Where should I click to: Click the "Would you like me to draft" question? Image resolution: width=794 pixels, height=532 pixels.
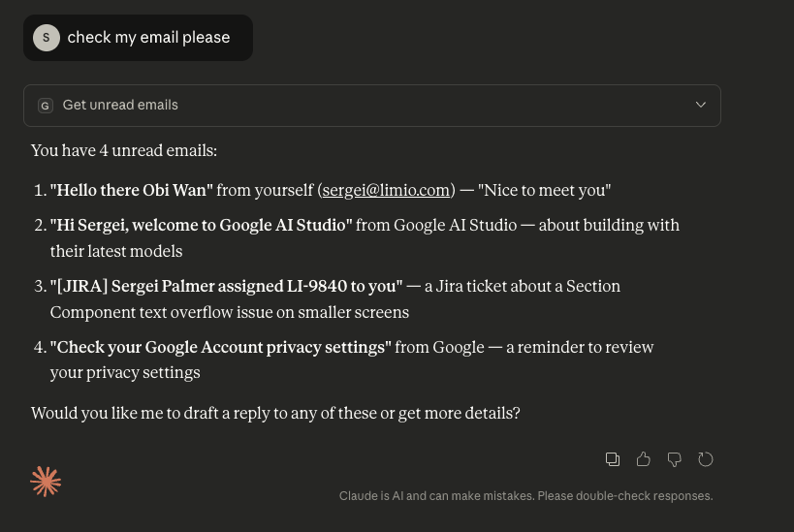point(275,414)
